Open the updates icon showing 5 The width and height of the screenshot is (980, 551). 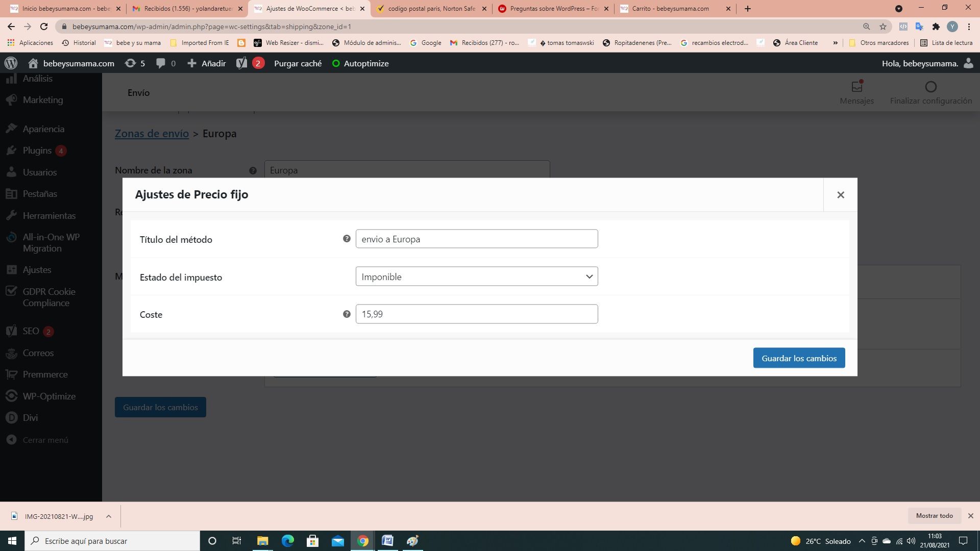(x=135, y=63)
